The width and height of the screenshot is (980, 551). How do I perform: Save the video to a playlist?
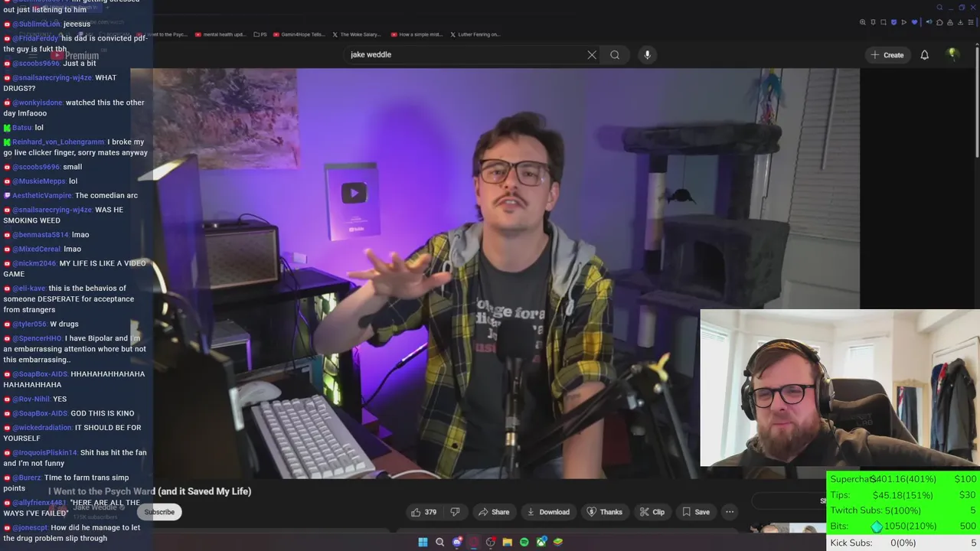(696, 512)
